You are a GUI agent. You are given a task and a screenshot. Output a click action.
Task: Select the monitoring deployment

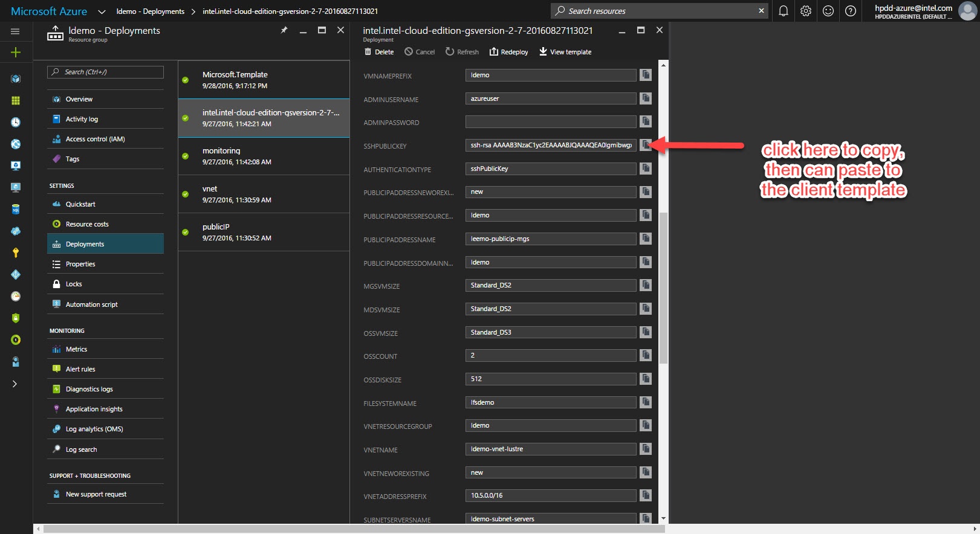click(x=264, y=156)
